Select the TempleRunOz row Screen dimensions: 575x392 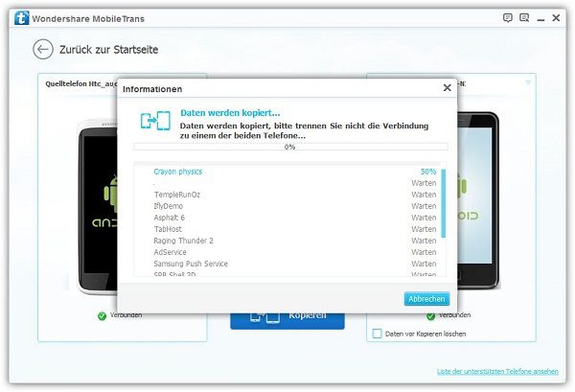click(x=289, y=195)
